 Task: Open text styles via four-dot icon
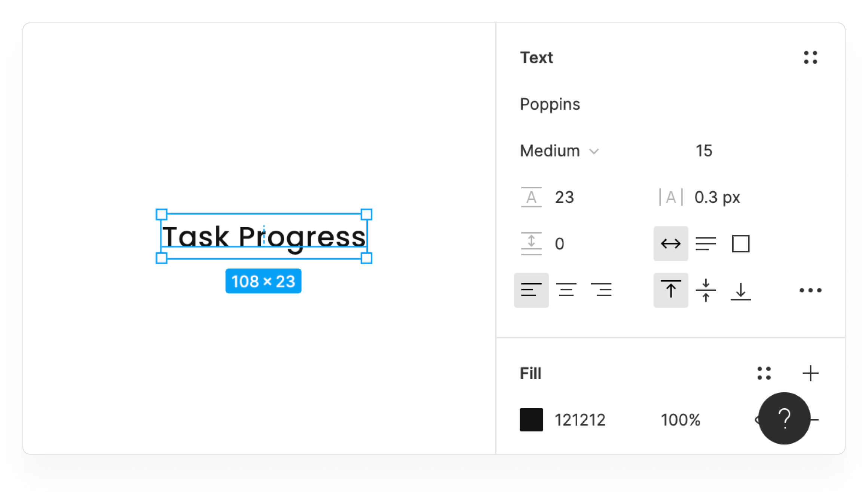[810, 58]
